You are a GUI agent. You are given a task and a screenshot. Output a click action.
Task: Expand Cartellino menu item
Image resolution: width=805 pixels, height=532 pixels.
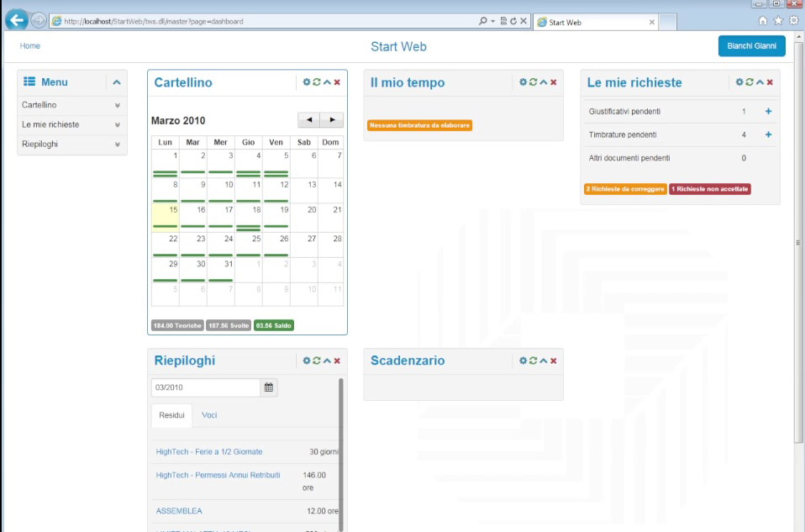117,106
